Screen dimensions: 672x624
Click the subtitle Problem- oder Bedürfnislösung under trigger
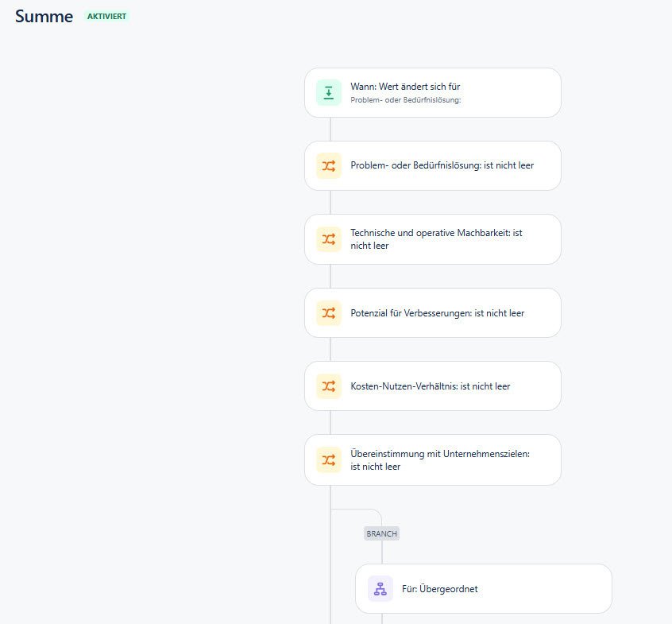pyautogui.click(x=405, y=100)
